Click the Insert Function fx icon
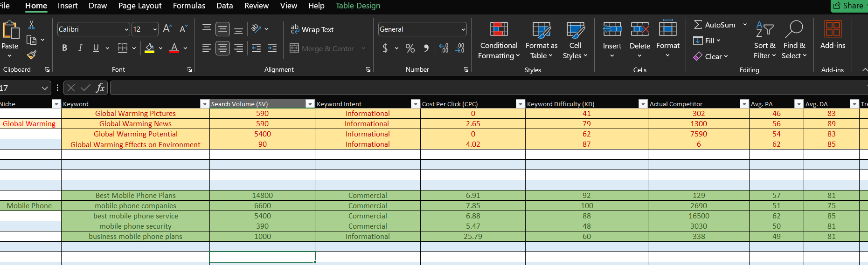868x265 pixels. [x=100, y=88]
